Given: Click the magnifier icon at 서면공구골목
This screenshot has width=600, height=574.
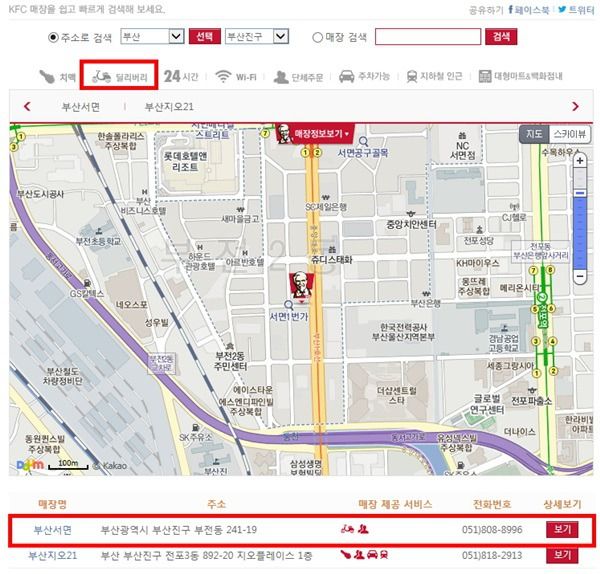Looking at the screenshot, I should click(363, 142).
